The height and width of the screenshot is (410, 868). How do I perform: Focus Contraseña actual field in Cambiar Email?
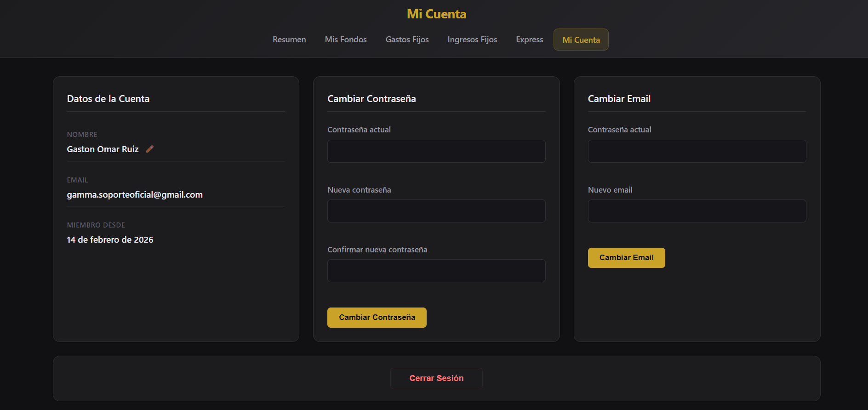pos(697,151)
